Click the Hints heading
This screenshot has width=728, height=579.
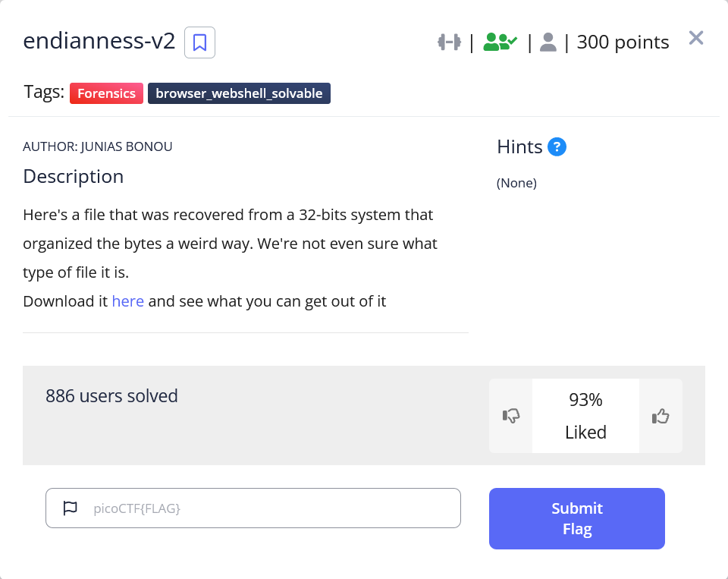(x=519, y=147)
